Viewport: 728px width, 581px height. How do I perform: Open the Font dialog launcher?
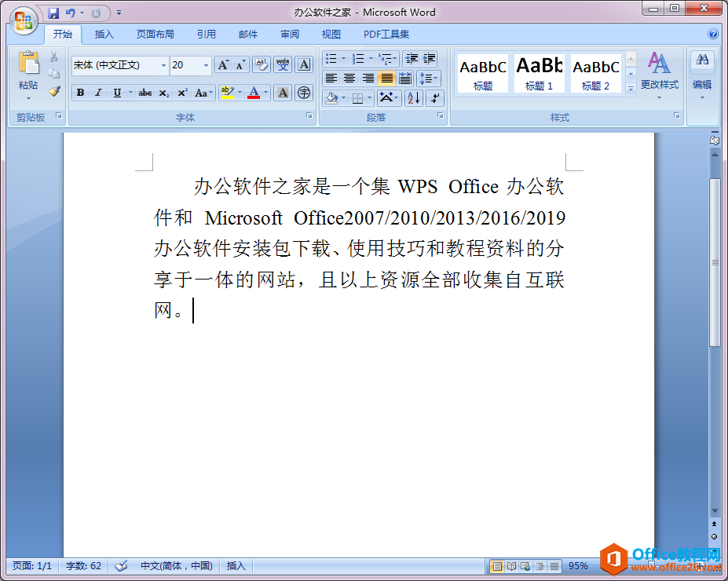click(309, 115)
